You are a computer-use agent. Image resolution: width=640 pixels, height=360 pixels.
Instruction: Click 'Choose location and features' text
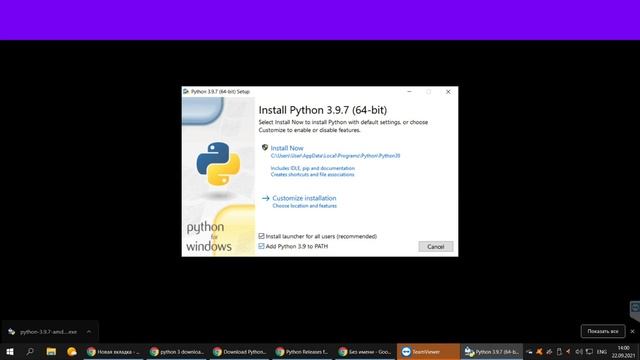(304, 206)
